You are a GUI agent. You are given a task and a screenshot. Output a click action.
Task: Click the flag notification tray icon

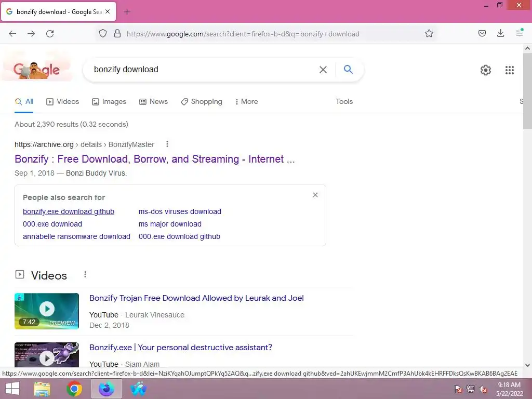(458, 389)
